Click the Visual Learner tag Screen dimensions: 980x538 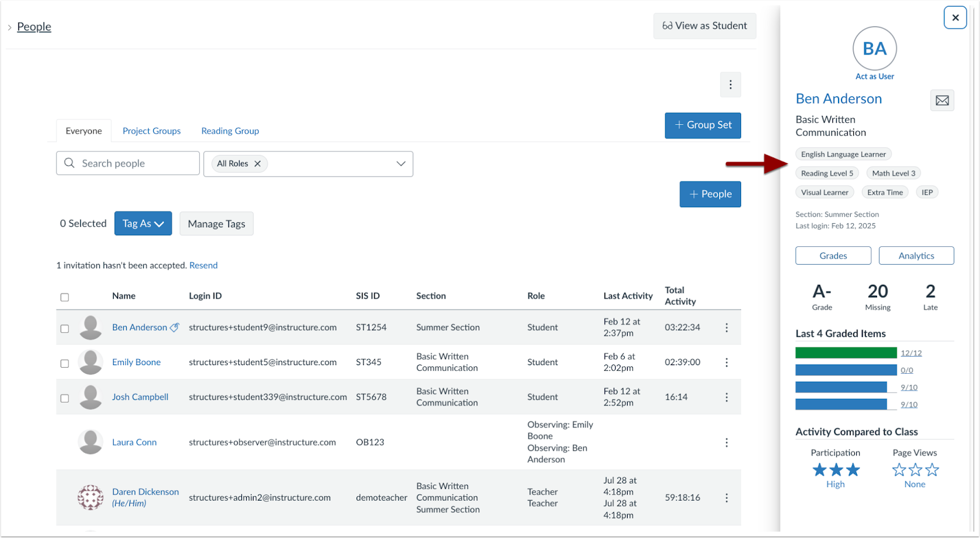(824, 192)
